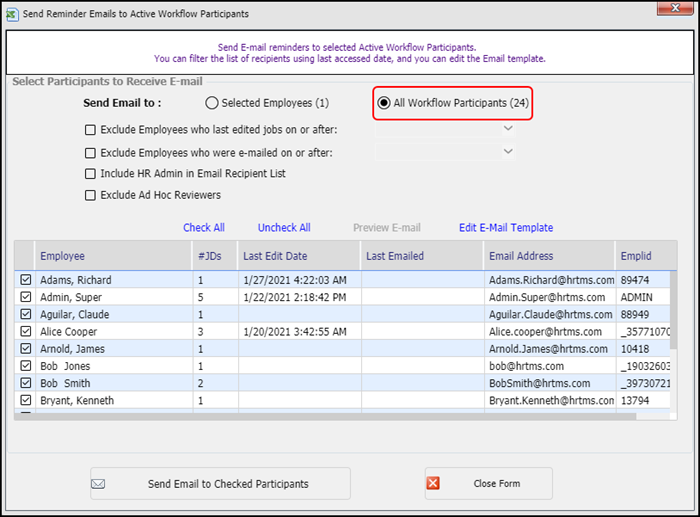Check Include HR Admin in Email Recipient List
This screenshot has height=517, width=700.
[x=91, y=174]
